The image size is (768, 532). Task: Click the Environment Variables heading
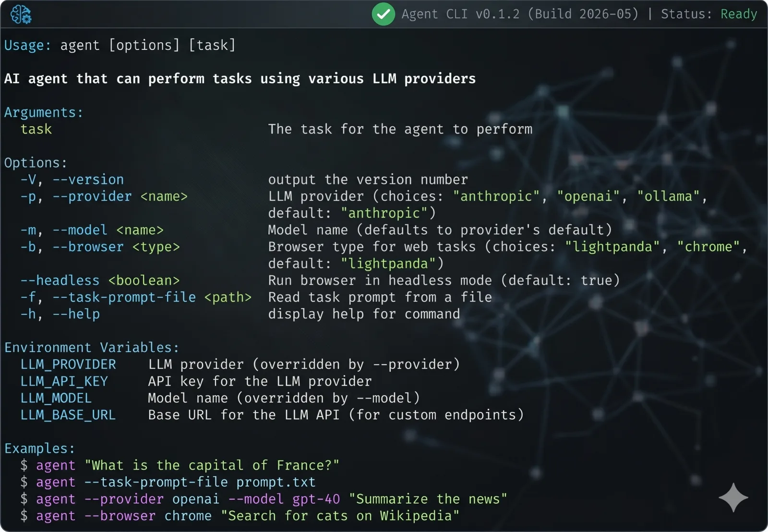(x=92, y=348)
